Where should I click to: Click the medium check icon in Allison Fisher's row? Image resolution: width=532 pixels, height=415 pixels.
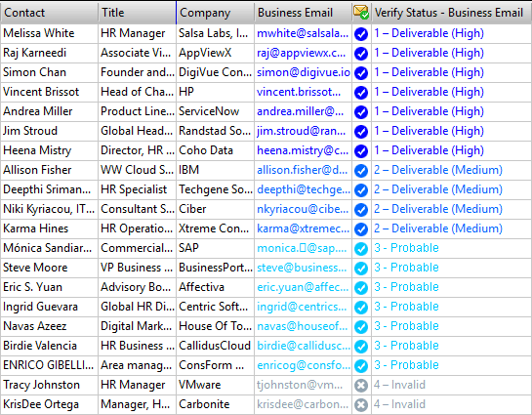[x=361, y=170]
